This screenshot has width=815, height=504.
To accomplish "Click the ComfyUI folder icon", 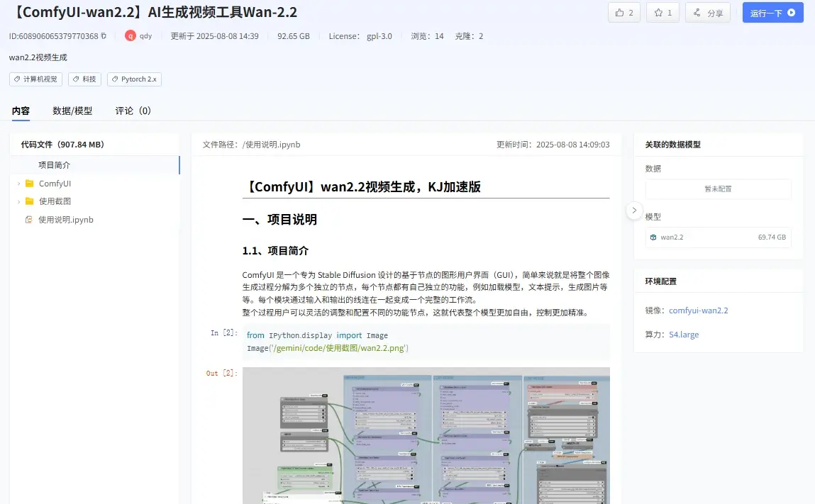I will coord(30,184).
